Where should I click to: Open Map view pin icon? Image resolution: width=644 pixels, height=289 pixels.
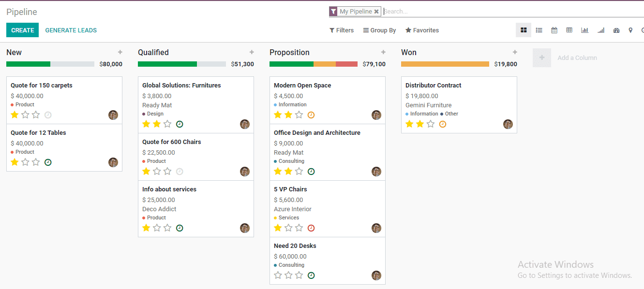(x=630, y=30)
